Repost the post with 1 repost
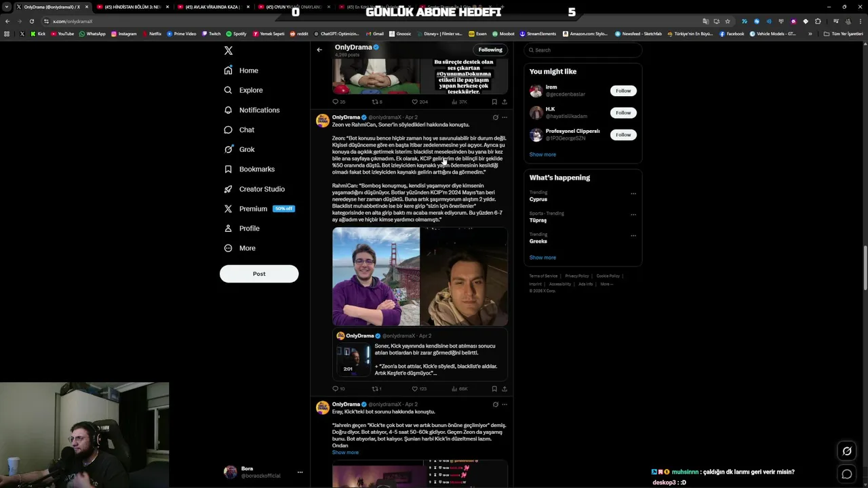Screen dimensions: 868x488 coord(374,389)
